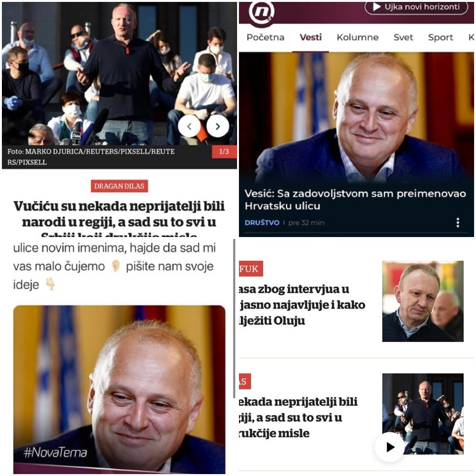The width and height of the screenshot is (476, 476).
Task: Open Vesić Hrvatsku ulicu headline
Action: (x=355, y=200)
